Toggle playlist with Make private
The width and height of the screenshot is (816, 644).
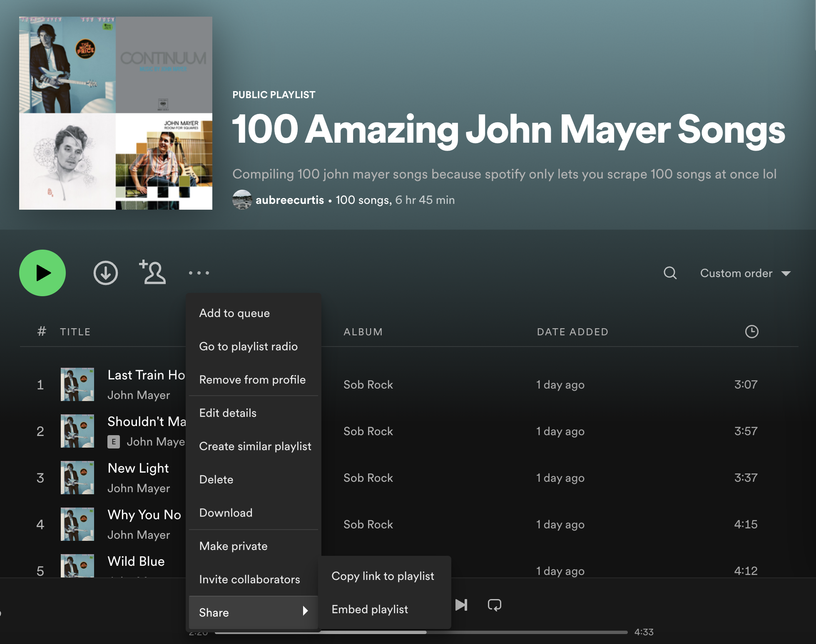pos(233,546)
